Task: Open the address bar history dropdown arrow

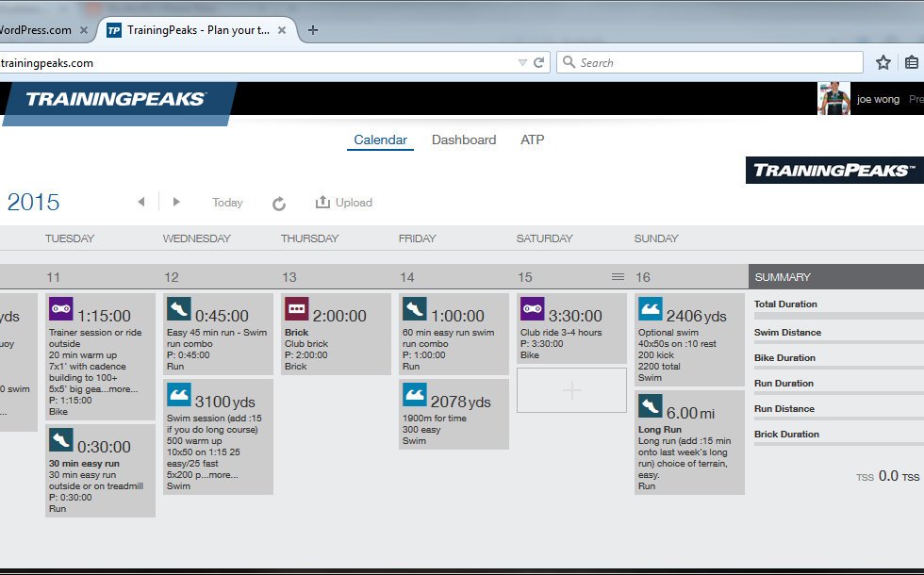Action: pos(522,62)
